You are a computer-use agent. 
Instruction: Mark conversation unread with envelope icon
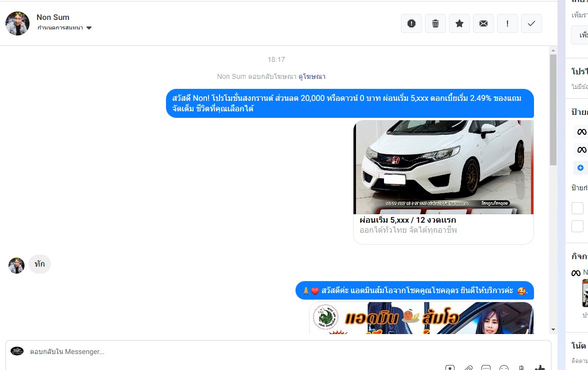pos(483,23)
